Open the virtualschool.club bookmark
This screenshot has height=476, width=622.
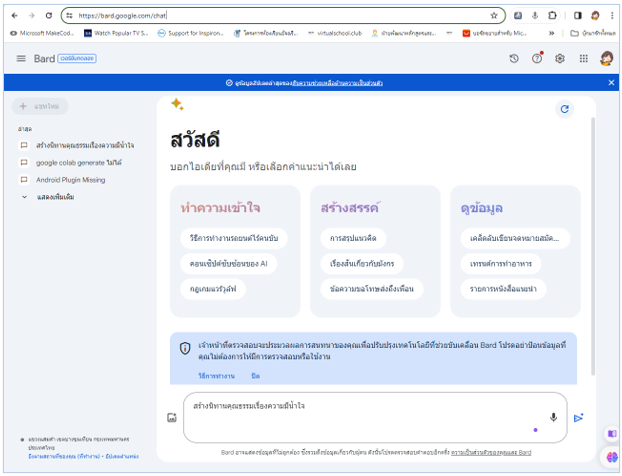(x=335, y=33)
